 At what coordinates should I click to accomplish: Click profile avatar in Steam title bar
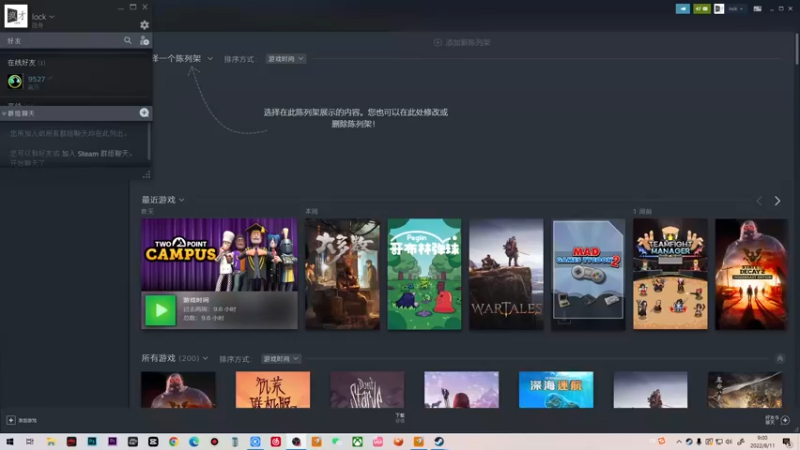coord(719,9)
